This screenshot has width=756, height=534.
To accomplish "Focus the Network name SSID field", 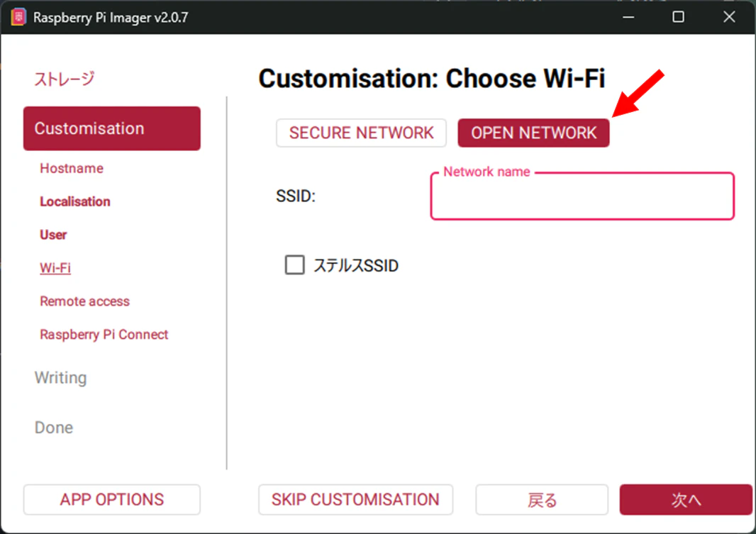I will [x=582, y=196].
